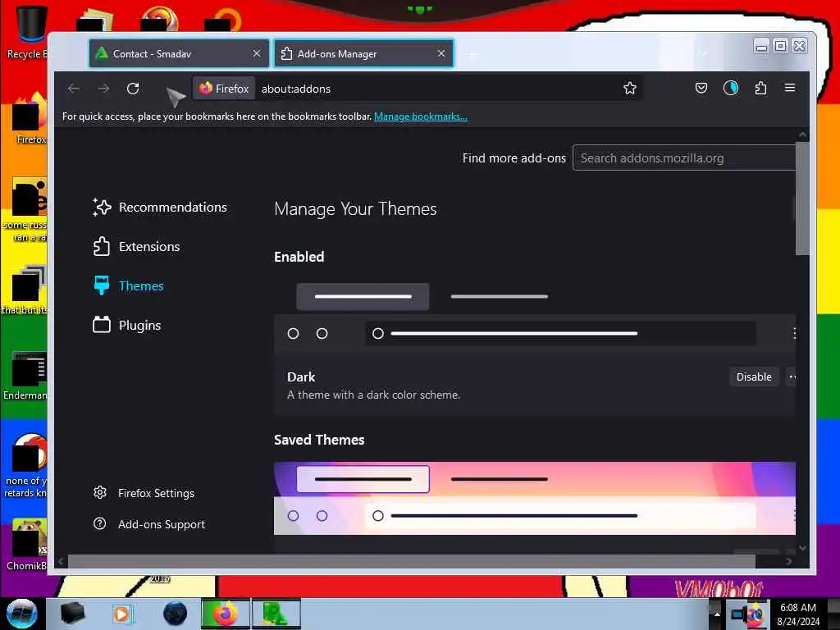This screenshot has height=630, width=840.
Task: Open the Extensions section in sidebar
Action: point(137,246)
